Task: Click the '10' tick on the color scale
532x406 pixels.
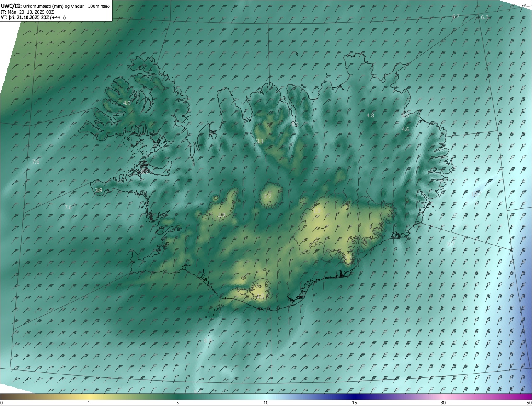Action: point(266,403)
